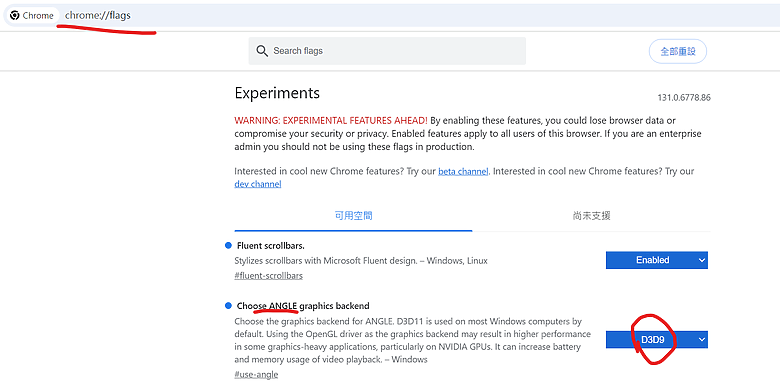Select the Fluent scrollbars flag title
The image size is (780, 386).
[271, 246]
